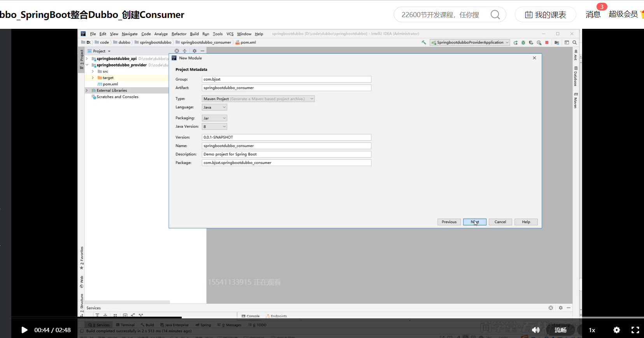644x338 pixels.
Task: Open the Navigate menu
Action: 130,34
